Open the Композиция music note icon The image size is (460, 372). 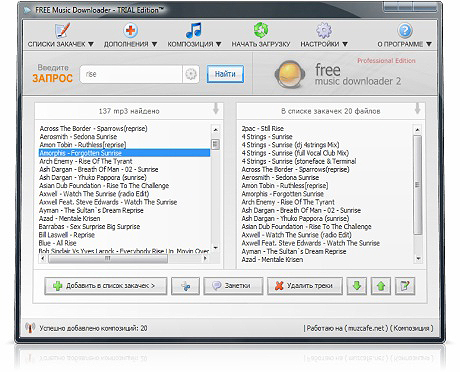[194, 31]
